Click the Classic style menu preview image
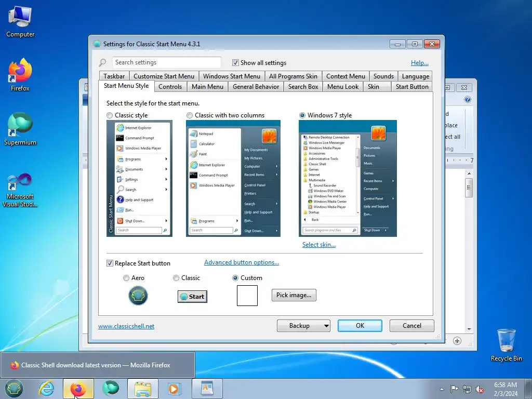This screenshot has height=399, width=532. point(139,179)
